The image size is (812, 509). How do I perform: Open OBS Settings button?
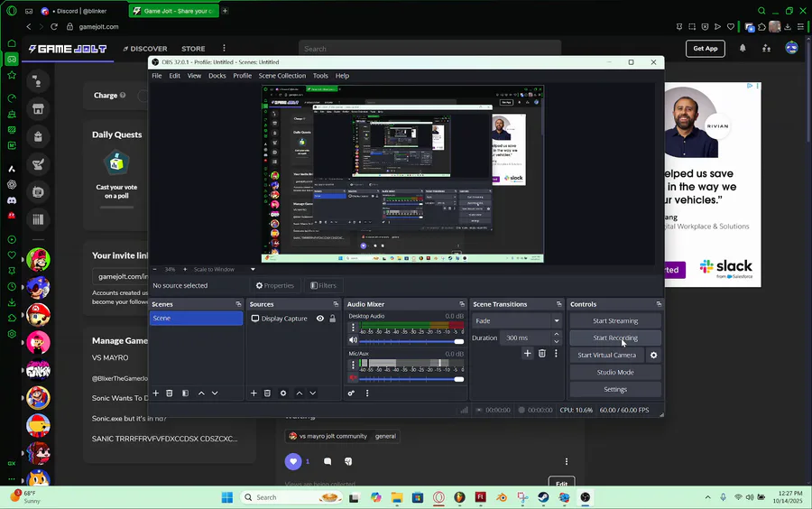pyautogui.click(x=615, y=389)
